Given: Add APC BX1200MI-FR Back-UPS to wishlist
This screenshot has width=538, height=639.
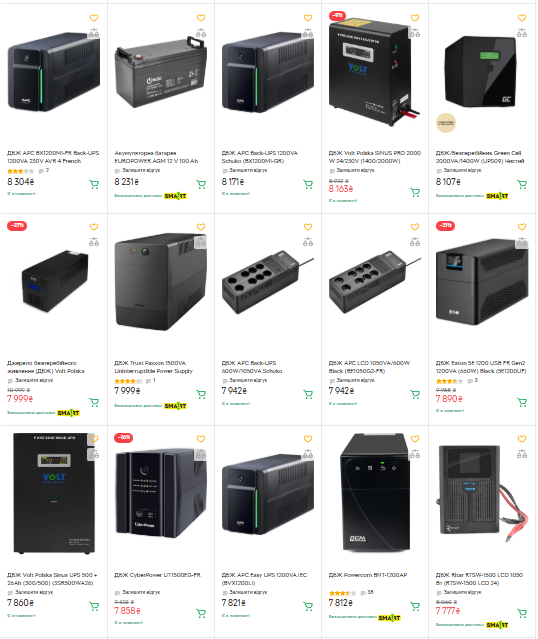Looking at the screenshot, I should pyautogui.click(x=94, y=18).
